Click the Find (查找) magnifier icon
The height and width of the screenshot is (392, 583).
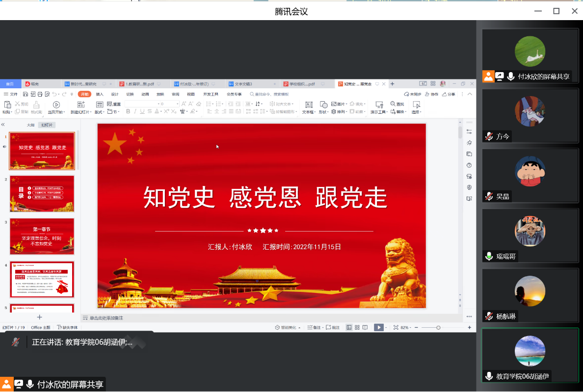393,104
